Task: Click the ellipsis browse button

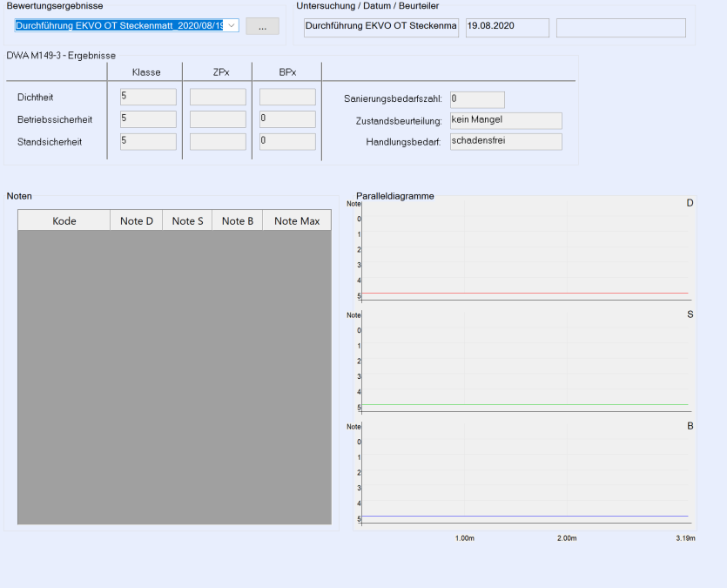Action: point(262,27)
